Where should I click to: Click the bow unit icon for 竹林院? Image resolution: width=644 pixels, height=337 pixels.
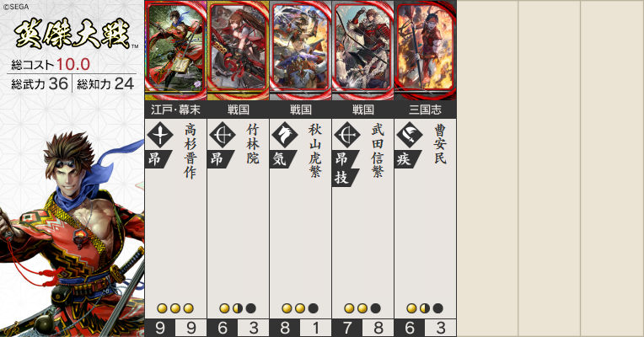tap(223, 134)
